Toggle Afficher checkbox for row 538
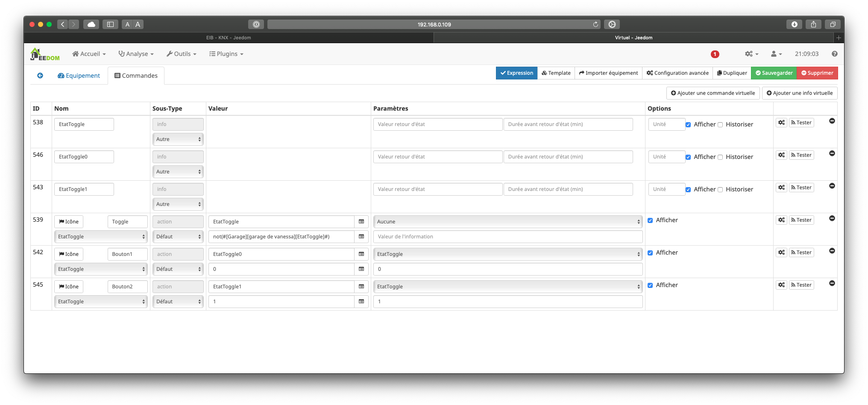 click(x=688, y=125)
